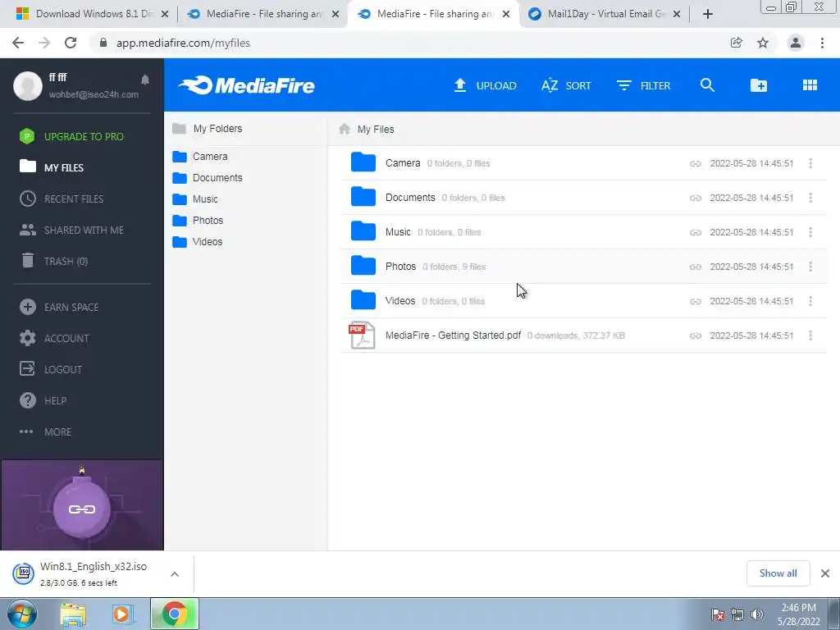Open three-dot menu for Camera

(810, 163)
